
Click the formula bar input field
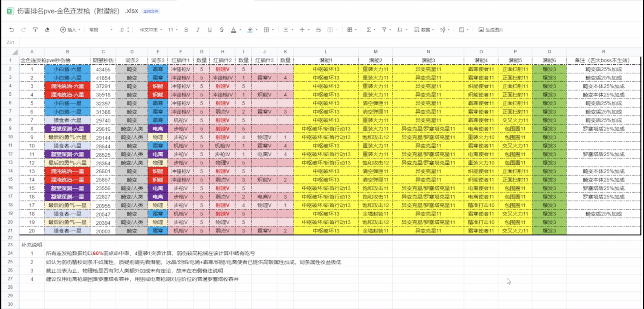tap(331, 42)
